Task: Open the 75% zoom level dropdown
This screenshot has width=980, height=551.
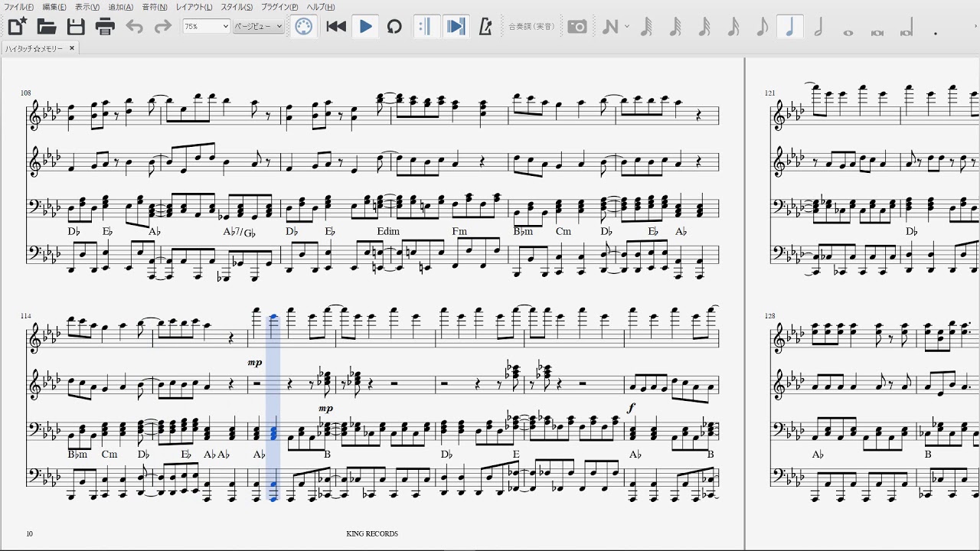Action: 206,27
